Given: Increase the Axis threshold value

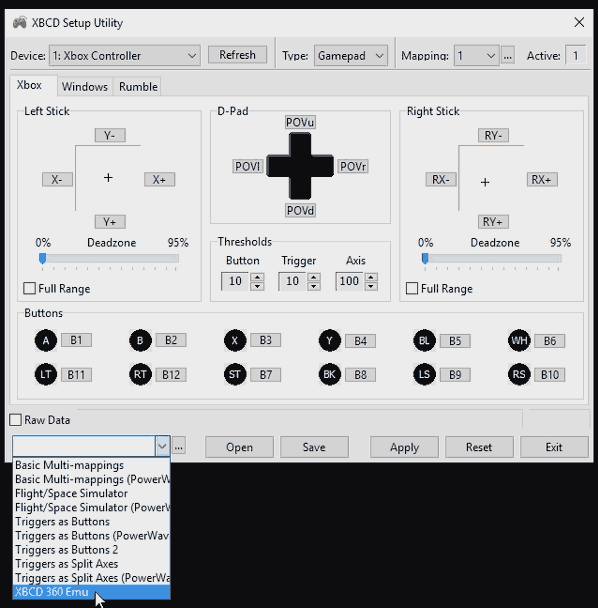Looking at the screenshot, I should [371, 277].
